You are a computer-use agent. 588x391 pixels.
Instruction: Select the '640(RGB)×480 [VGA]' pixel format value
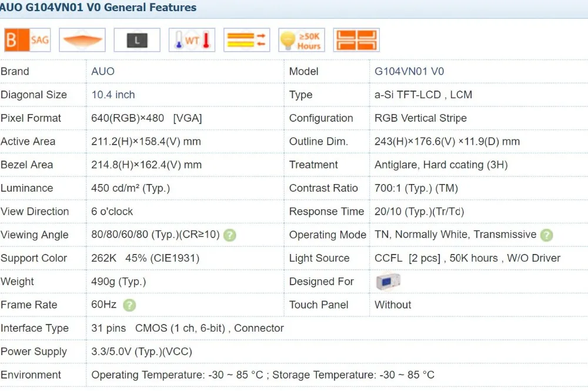pyautogui.click(x=146, y=118)
